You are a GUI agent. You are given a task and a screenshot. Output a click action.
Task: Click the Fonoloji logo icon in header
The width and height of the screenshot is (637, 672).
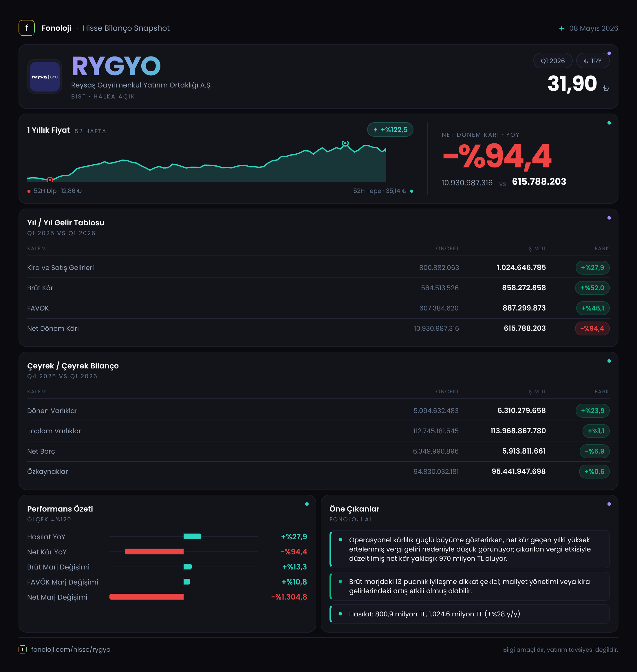pos(26,28)
